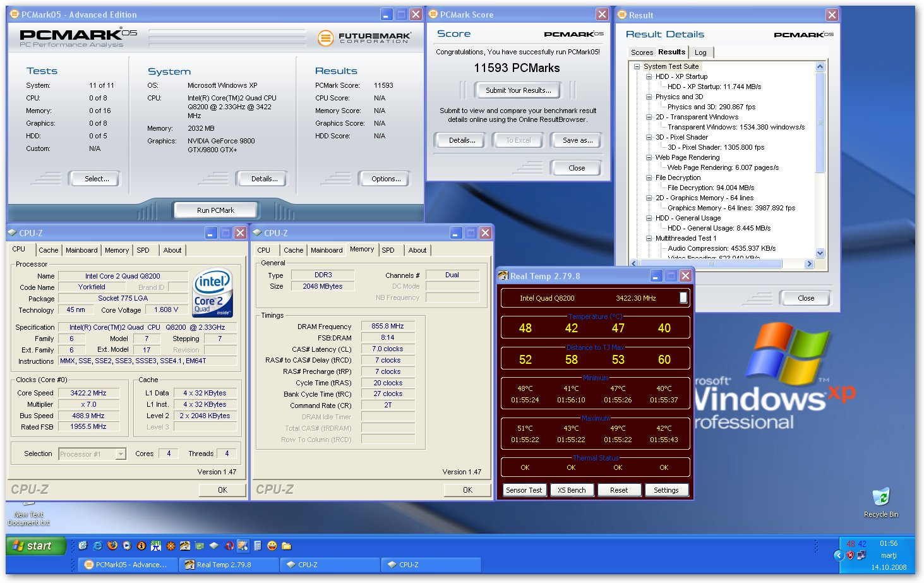924x583 pixels.
Task: Open the calculator icon in quick launch
Action: pyautogui.click(x=258, y=546)
